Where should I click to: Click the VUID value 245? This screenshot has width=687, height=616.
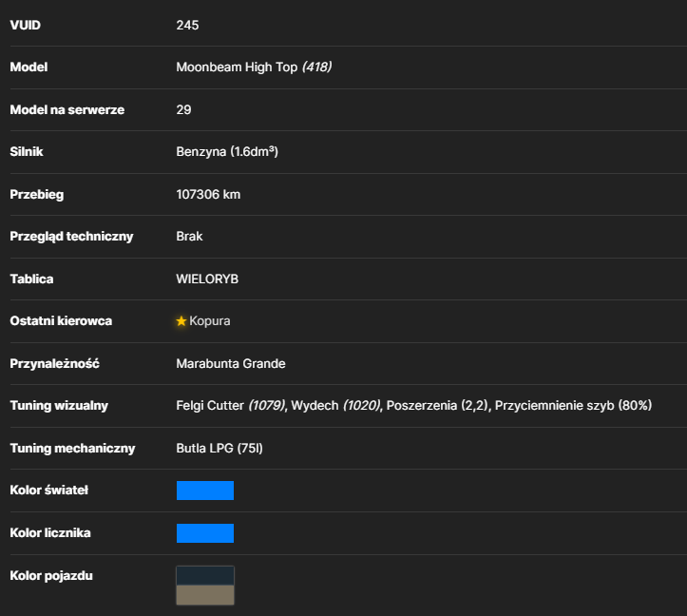tap(187, 25)
